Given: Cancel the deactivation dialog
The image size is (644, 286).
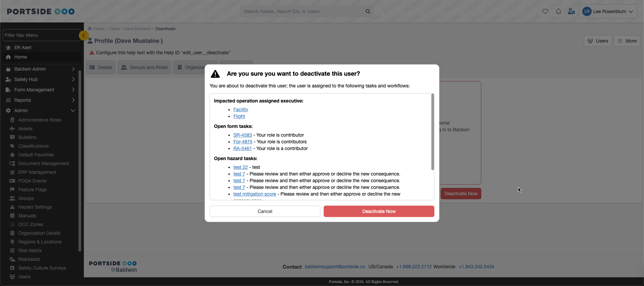Looking at the screenshot, I should pos(265,211).
